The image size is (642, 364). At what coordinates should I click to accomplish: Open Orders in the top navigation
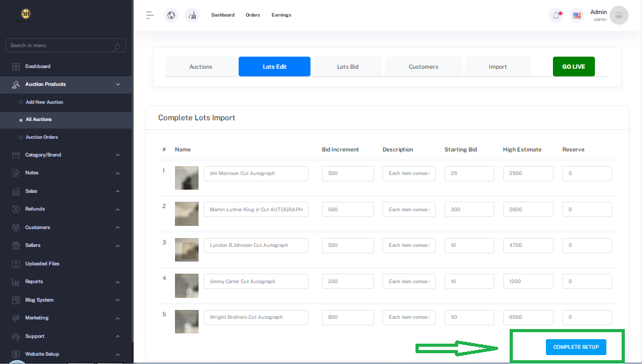[253, 15]
